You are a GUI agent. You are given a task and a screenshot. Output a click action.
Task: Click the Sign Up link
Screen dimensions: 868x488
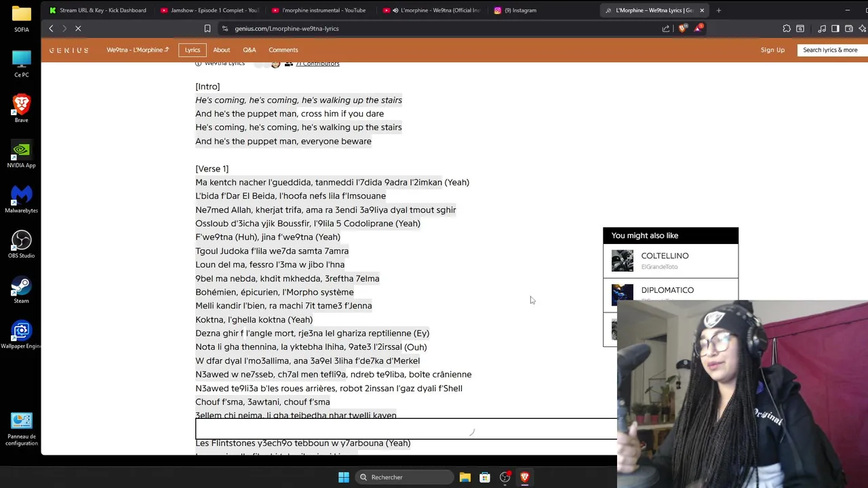[x=772, y=49]
